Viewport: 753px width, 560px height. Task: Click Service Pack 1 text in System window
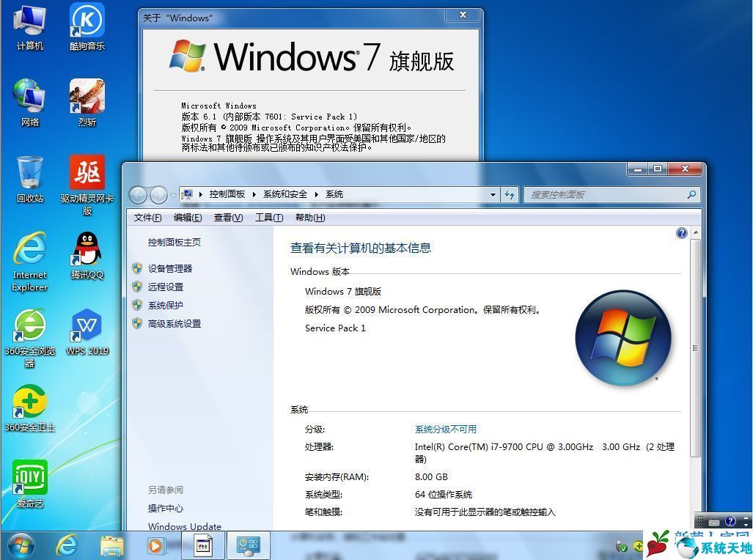[335, 328]
